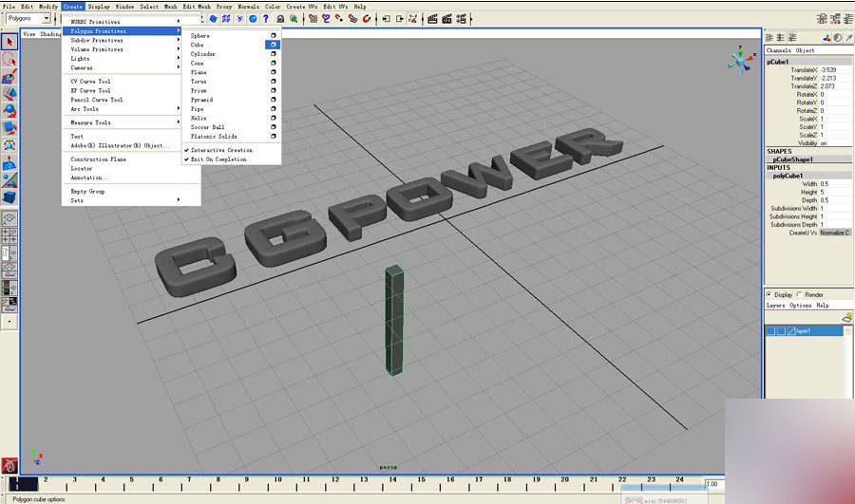Open the Sphere options box icon
The image size is (855, 504).
(274, 35)
